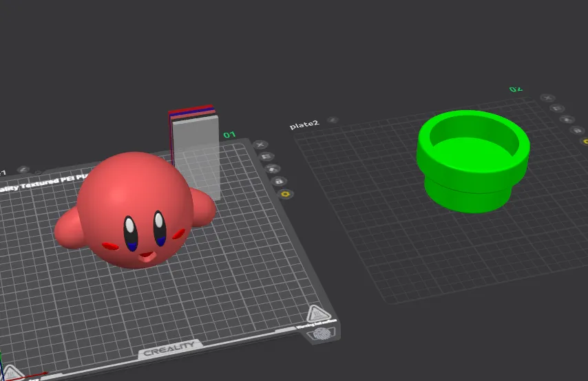
Task: Arrange objects on plate 02
Action: point(567,120)
